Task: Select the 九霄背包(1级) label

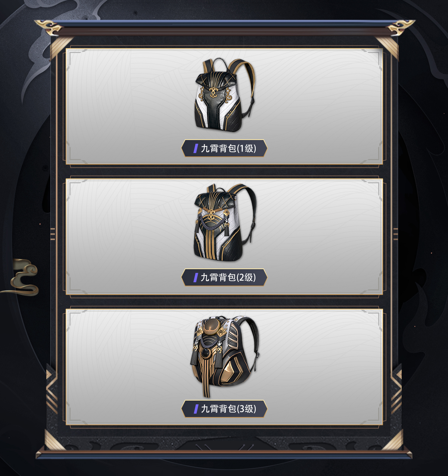Action: tap(224, 148)
